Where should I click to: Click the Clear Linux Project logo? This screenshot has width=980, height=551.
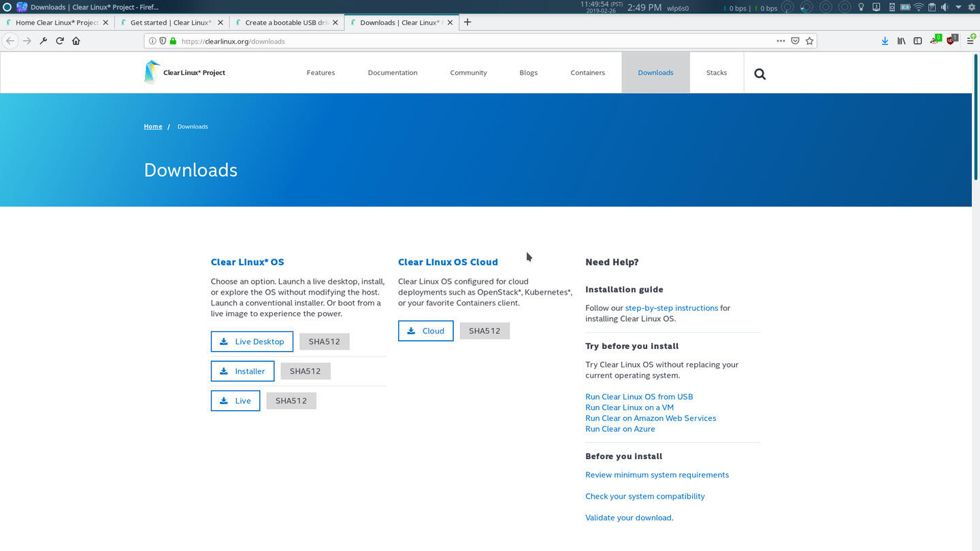point(184,72)
